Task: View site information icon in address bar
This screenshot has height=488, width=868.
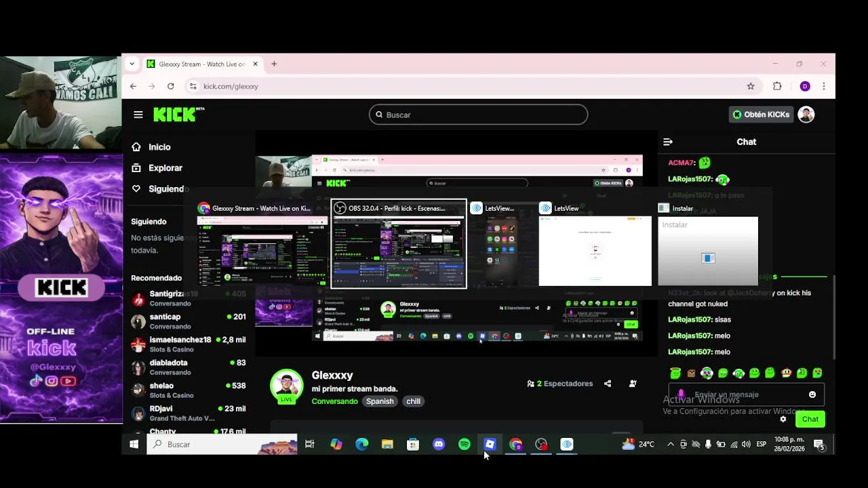Action: pyautogui.click(x=193, y=86)
